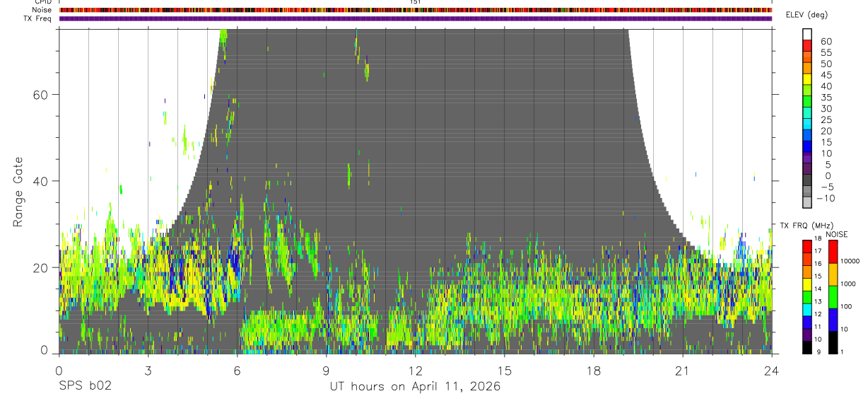868x401 pixels.
Task: Click the red segment of the ELEV color bar
Action: 807,45
